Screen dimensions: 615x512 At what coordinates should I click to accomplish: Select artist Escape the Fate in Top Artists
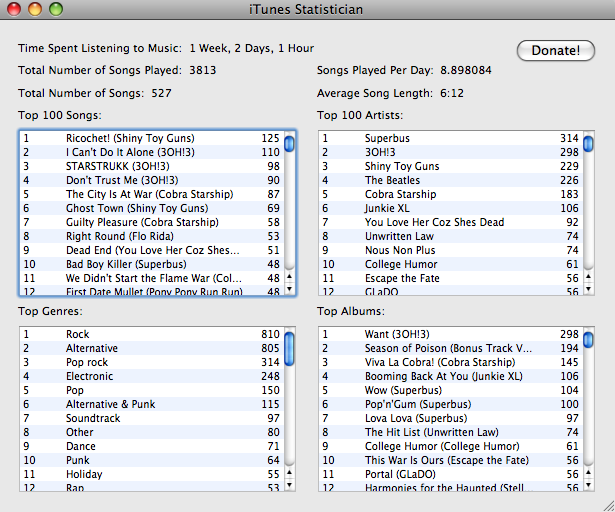click(x=451, y=279)
